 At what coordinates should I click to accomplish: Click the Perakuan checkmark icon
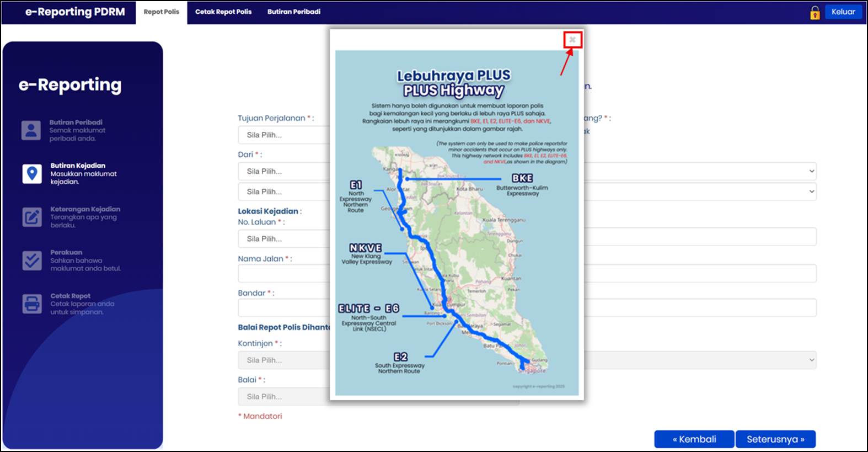pyautogui.click(x=32, y=260)
